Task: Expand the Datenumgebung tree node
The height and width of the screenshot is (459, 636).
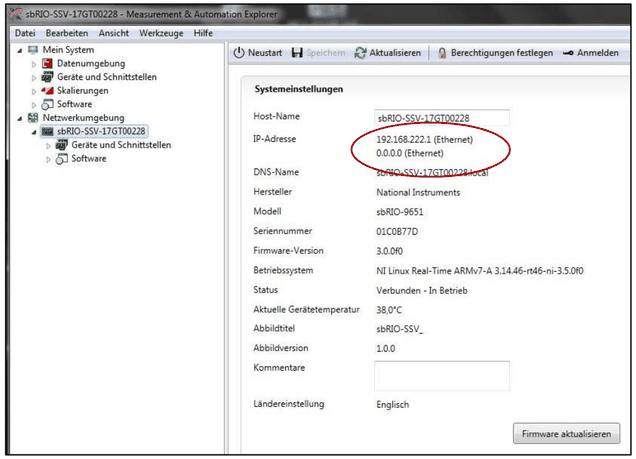Action: coord(34,64)
